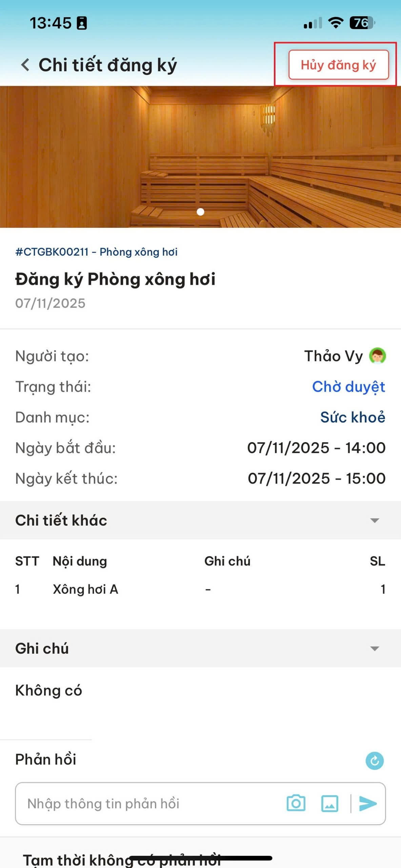401x868 pixels.
Task: Collapse the Ghi chú section arrow
Action: coord(375,649)
